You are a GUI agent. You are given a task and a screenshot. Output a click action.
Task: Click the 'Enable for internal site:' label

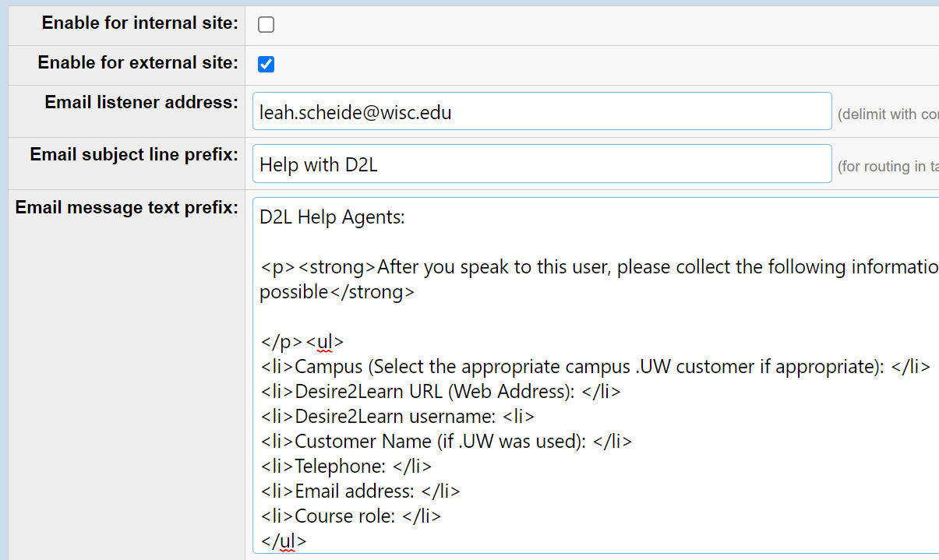[x=140, y=23]
